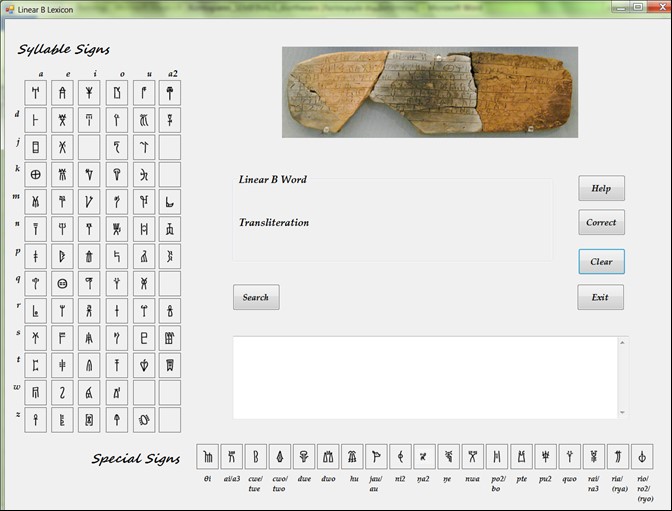Image resolution: width=672 pixels, height=511 pixels.
Task: Select the 'pe' syllable sign
Action: [62, 256]
